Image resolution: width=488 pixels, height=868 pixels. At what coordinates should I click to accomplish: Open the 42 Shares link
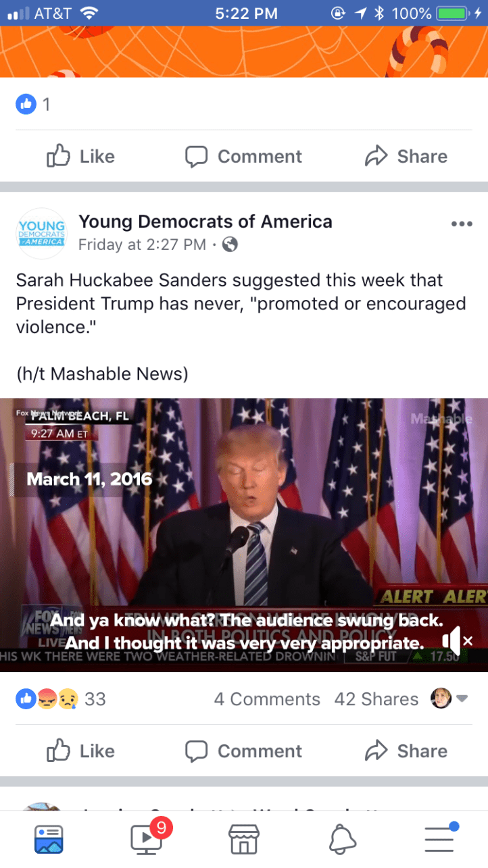tap(376, 699)
